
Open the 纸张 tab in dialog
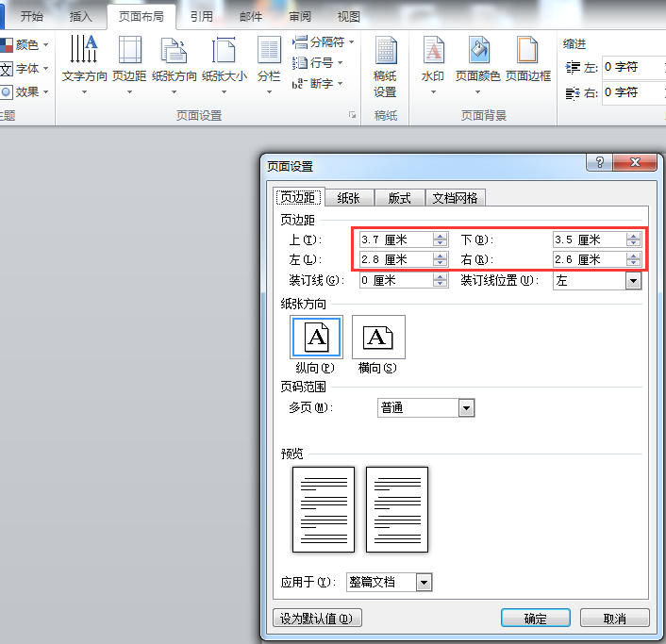pos(349,198)
